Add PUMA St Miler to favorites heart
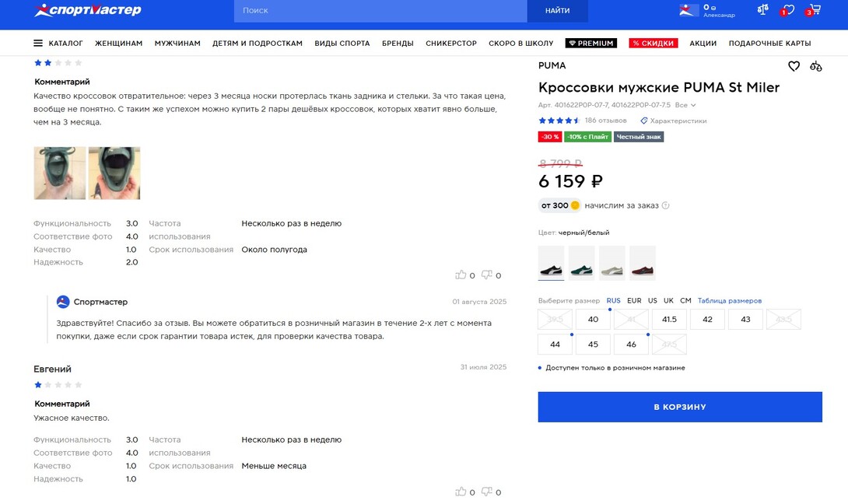The height and width of the screenshot is (504, 848). (x=794, y=67)
